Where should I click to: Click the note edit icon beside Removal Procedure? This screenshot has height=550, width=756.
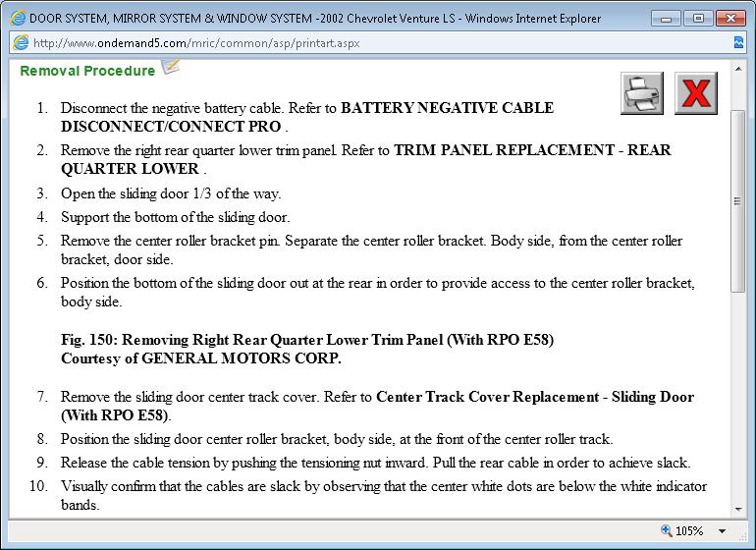(x=170, y=67)
